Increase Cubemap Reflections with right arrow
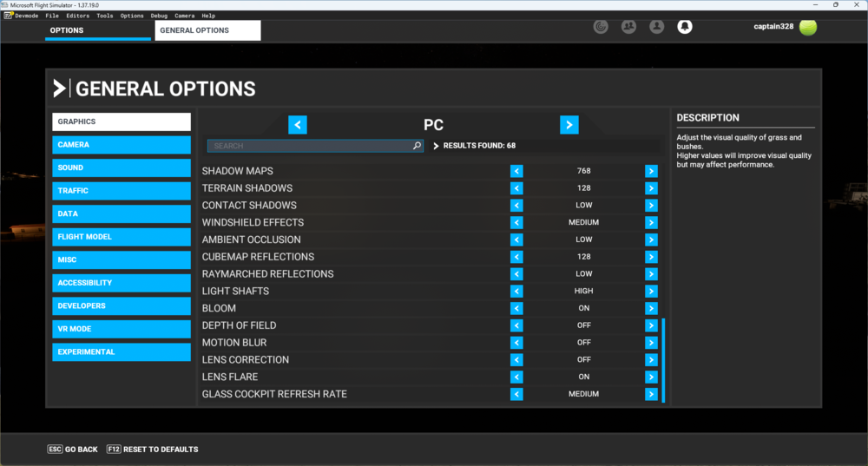868x466 pixels. coord(651,257)
